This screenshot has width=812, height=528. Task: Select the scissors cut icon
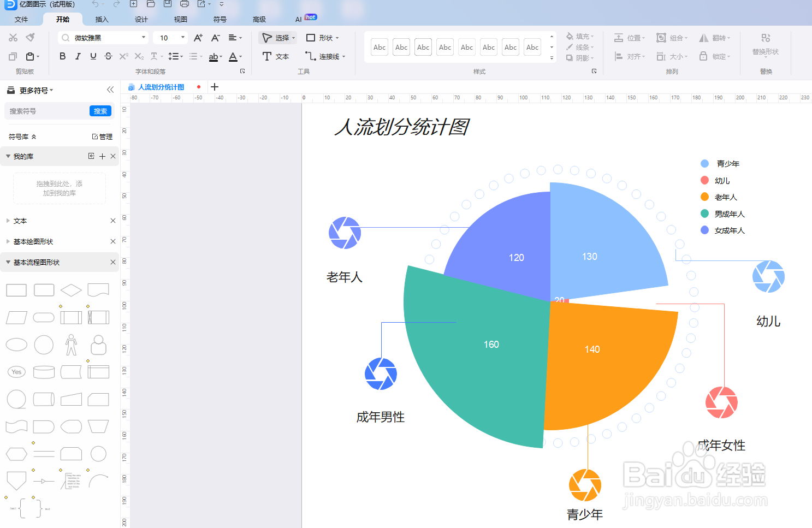[x=13, y=37]
